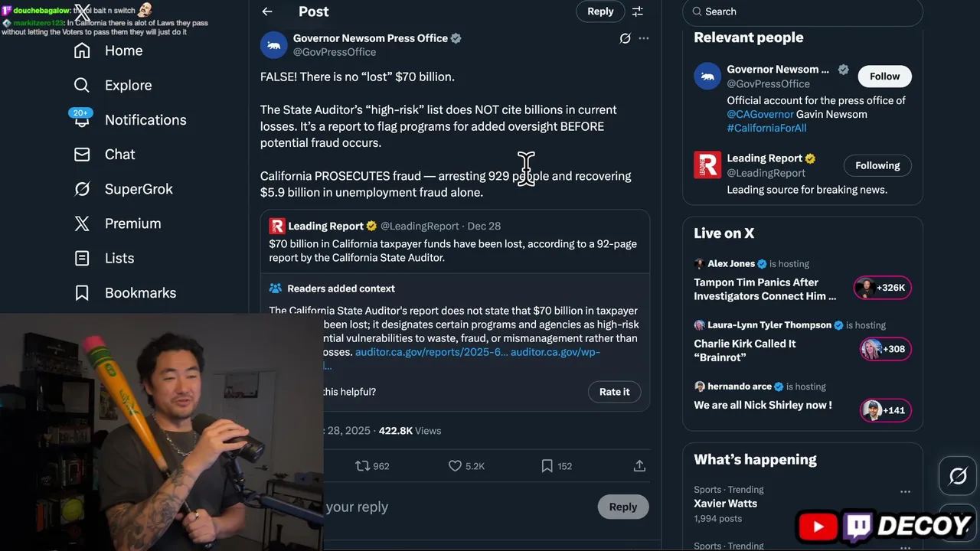Toggle Following for Leading Report
Viewport: 980px width, 551px height.
[877, 166]
